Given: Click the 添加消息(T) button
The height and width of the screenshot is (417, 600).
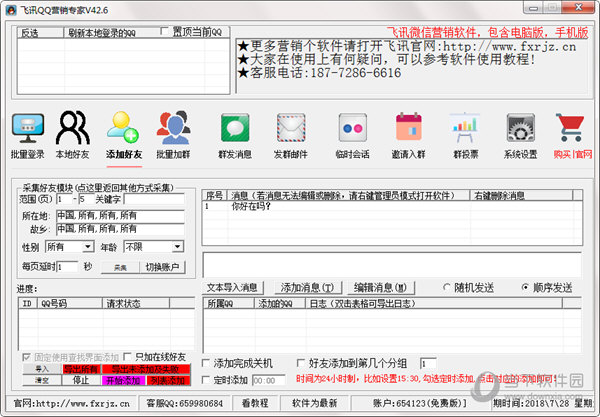Looking at the screenshot, I should click(x=307, y=287).
